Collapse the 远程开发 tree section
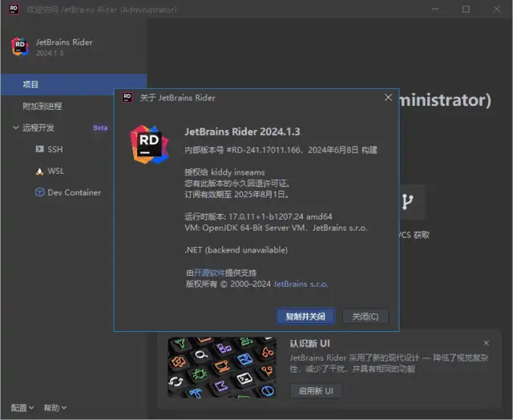Viewport: 513px width, 420px height. [x=15, y=127]
